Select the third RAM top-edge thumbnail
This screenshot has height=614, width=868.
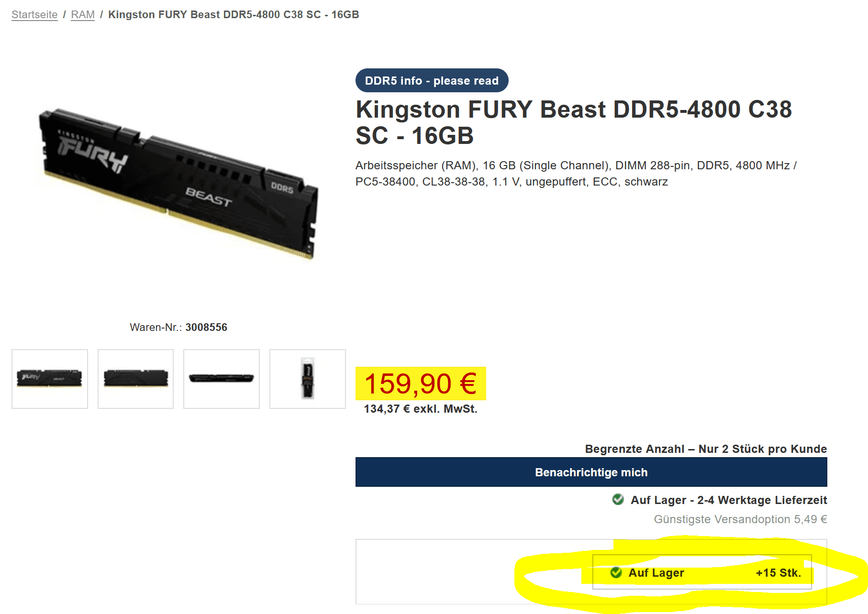coord(222,379)
